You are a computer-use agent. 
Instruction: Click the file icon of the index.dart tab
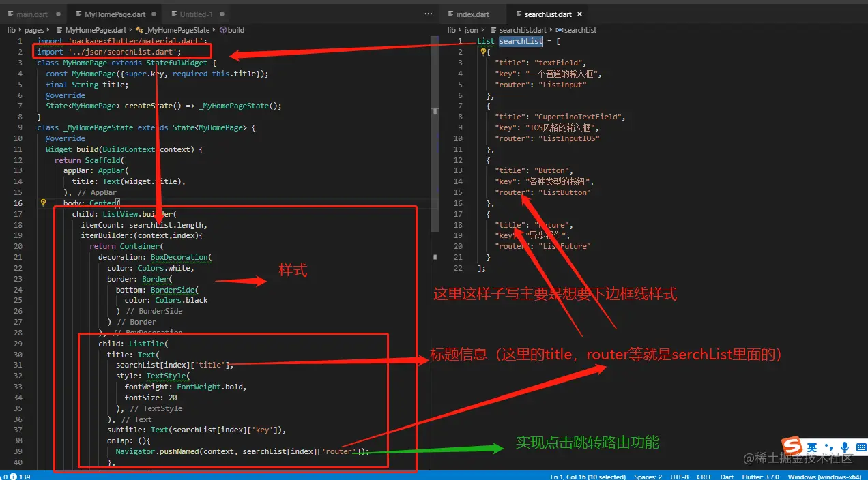(x=452, y=14)
